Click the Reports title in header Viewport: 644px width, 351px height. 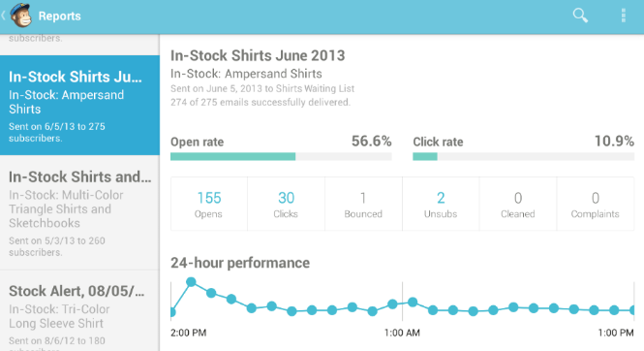[59, 16]
